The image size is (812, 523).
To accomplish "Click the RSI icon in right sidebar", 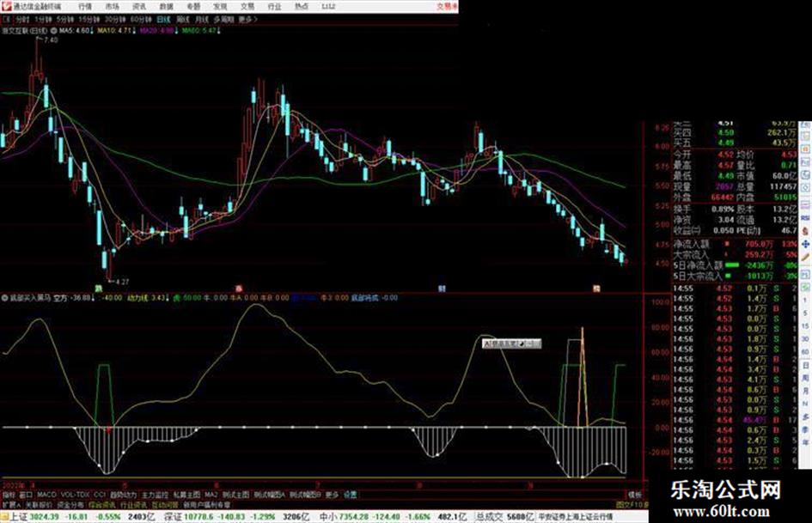I will tap(805, 218).
